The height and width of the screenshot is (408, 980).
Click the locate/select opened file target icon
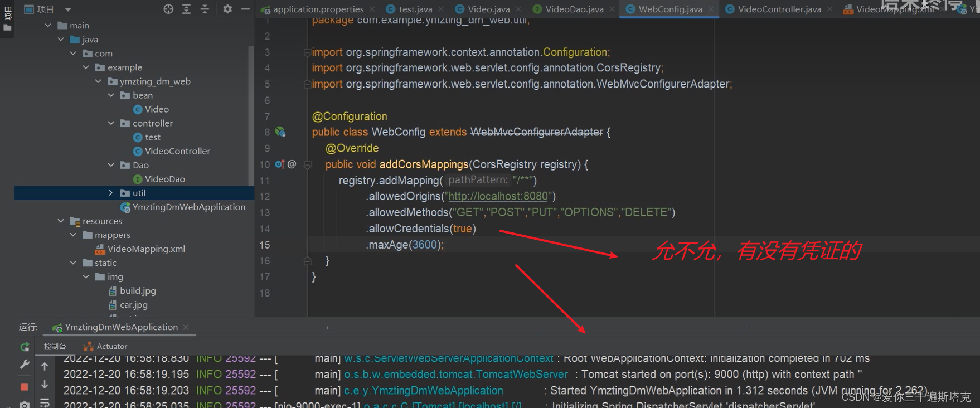click(x=168, y=9)
